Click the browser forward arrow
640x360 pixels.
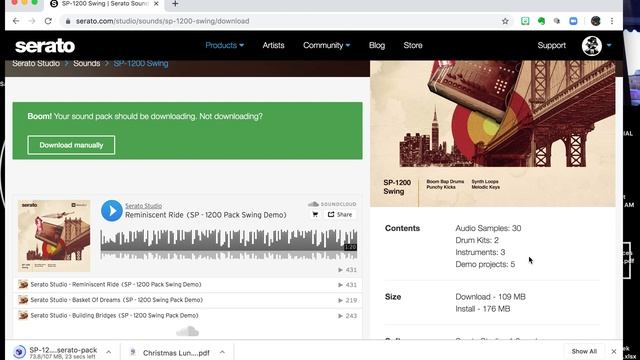pyautogui.click(x=32, y=21)
